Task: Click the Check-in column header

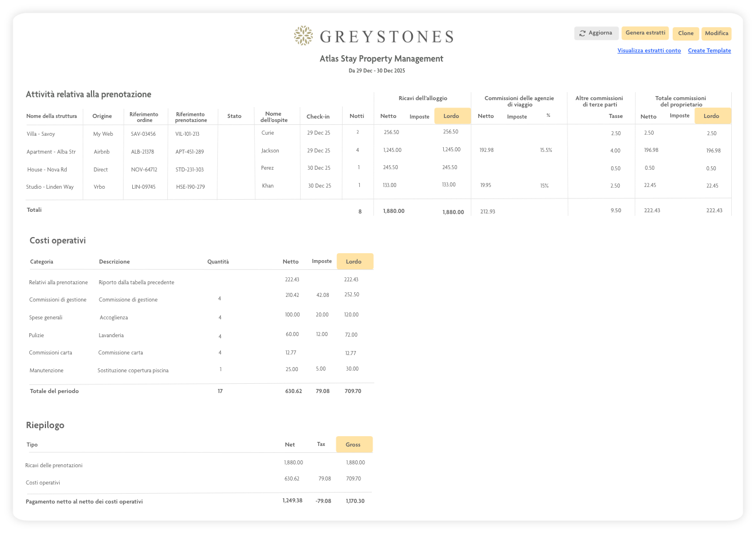Action: 319,116
